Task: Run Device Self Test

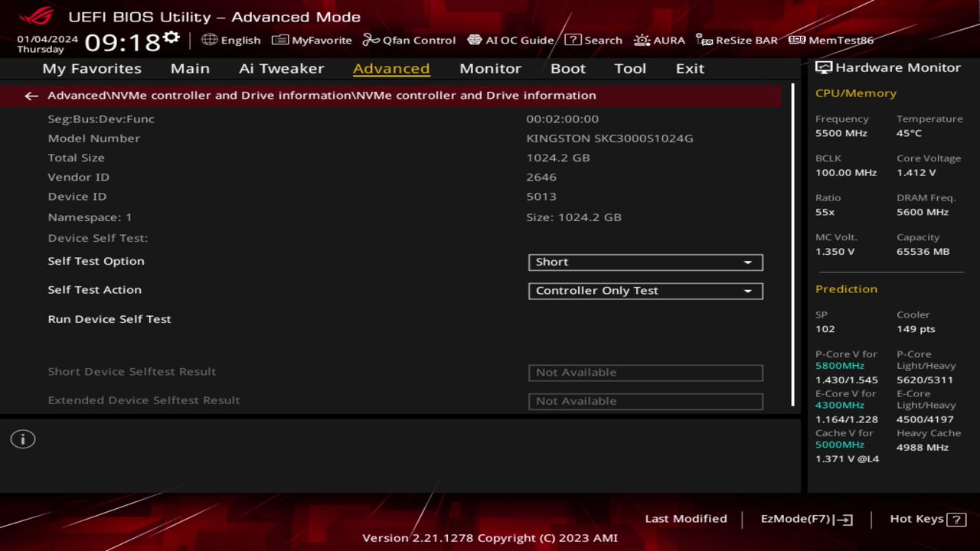Action: 109,319
